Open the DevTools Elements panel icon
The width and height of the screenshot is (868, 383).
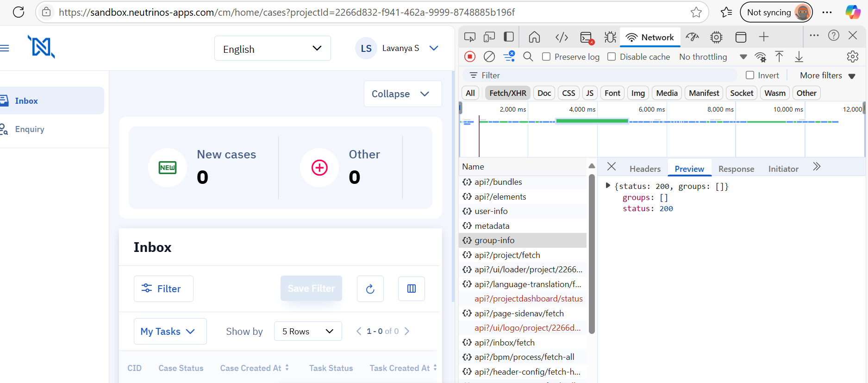pyautogui.click(x=561, y=37)
